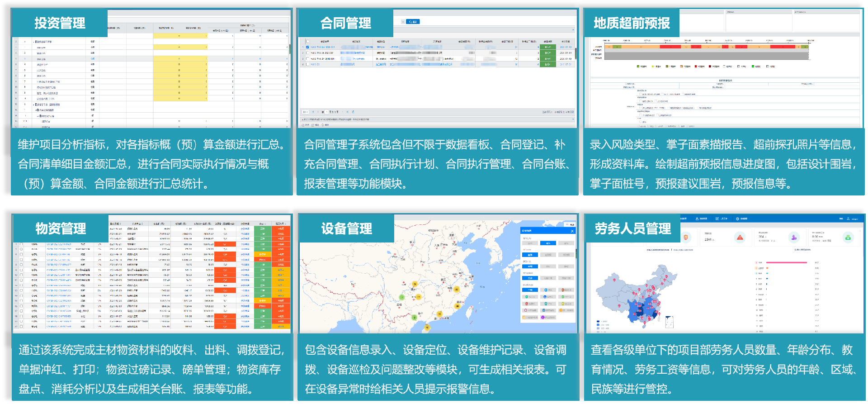Click the green wallet icon on the salary card
Image resolution: width=868 pixels, height=404 pixels.
point(848,238)
